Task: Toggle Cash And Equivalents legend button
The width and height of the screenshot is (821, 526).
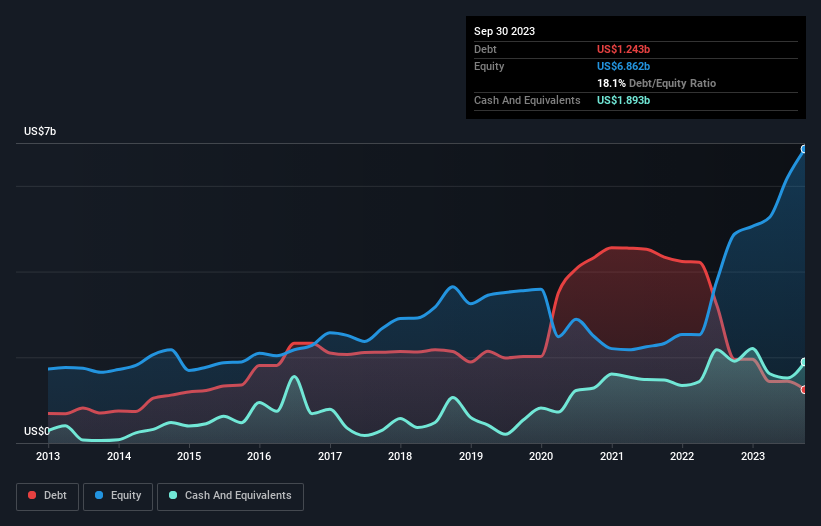Action: [x=230, y=496]
